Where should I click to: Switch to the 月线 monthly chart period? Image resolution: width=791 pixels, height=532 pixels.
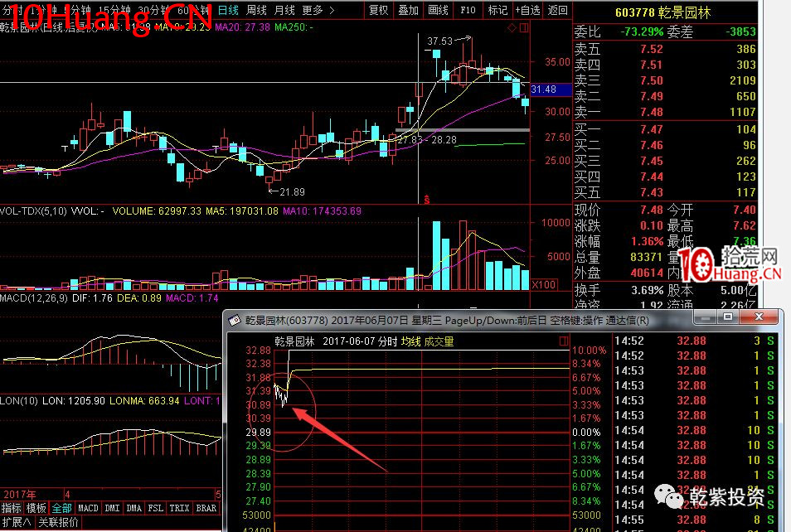click(284, 10)
